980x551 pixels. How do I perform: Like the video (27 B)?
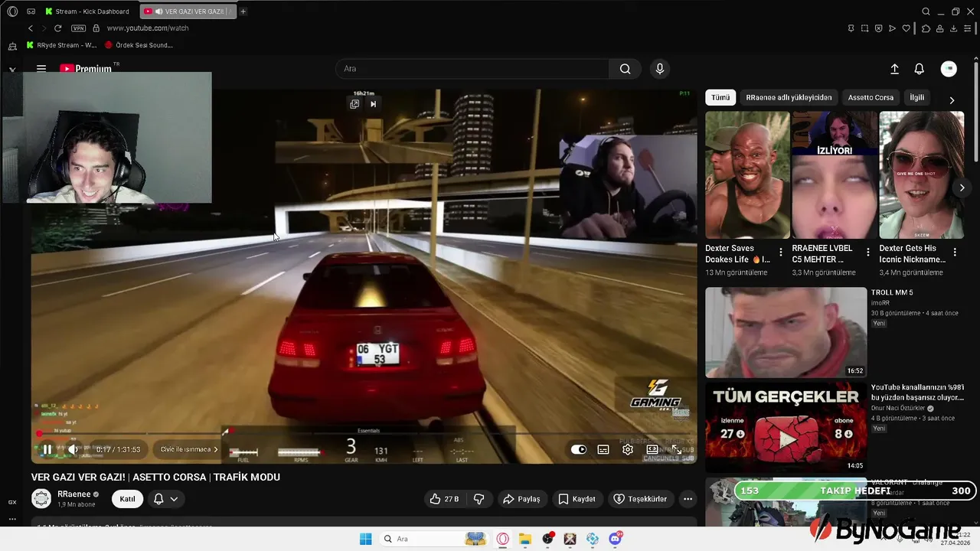pyautogui.click(x=444, y=499)
